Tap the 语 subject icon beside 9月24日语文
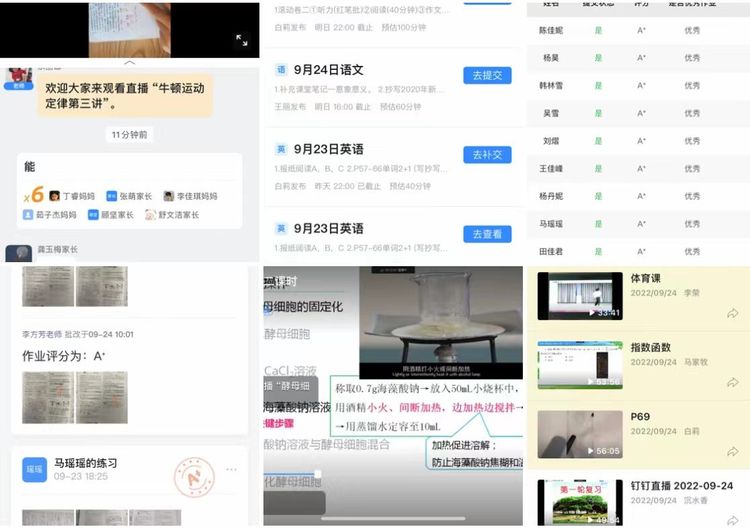Image resolution: width=750 pixels, height=529 pixels. (281, 70)
